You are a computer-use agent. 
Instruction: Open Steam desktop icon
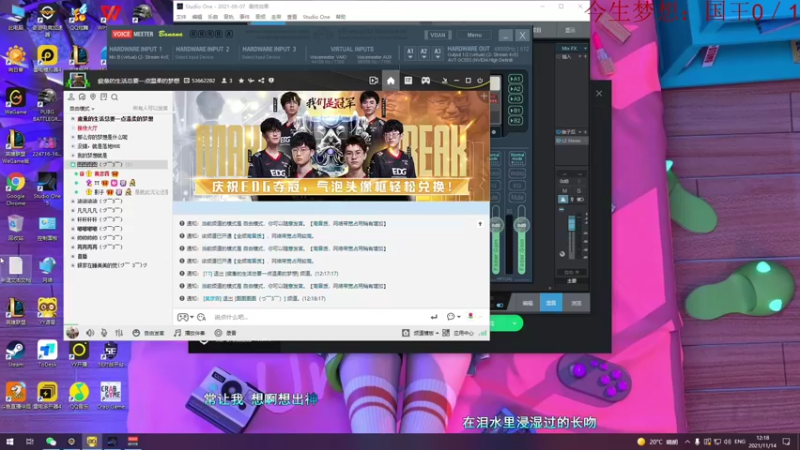(x=15, y=354)
